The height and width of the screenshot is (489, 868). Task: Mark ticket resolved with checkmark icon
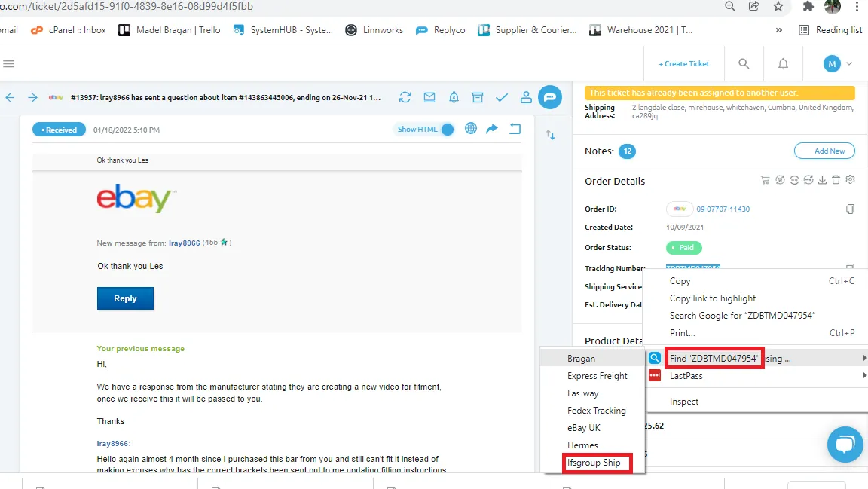[x=502, y=97]
